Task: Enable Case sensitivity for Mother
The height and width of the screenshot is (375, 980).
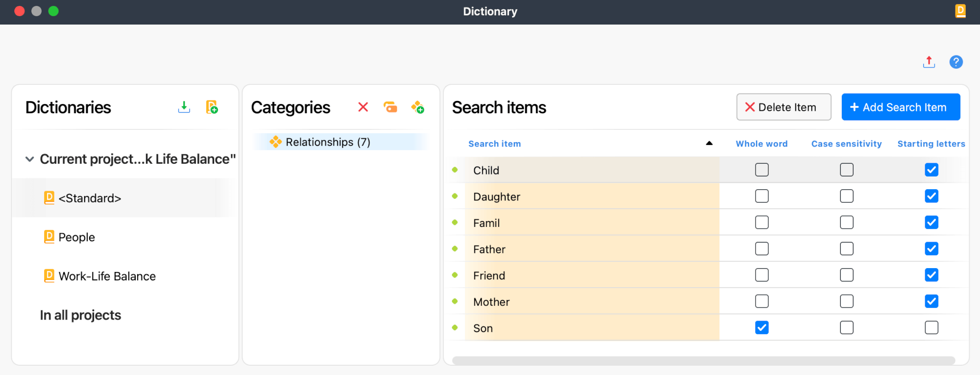Action: click(847, 301)
